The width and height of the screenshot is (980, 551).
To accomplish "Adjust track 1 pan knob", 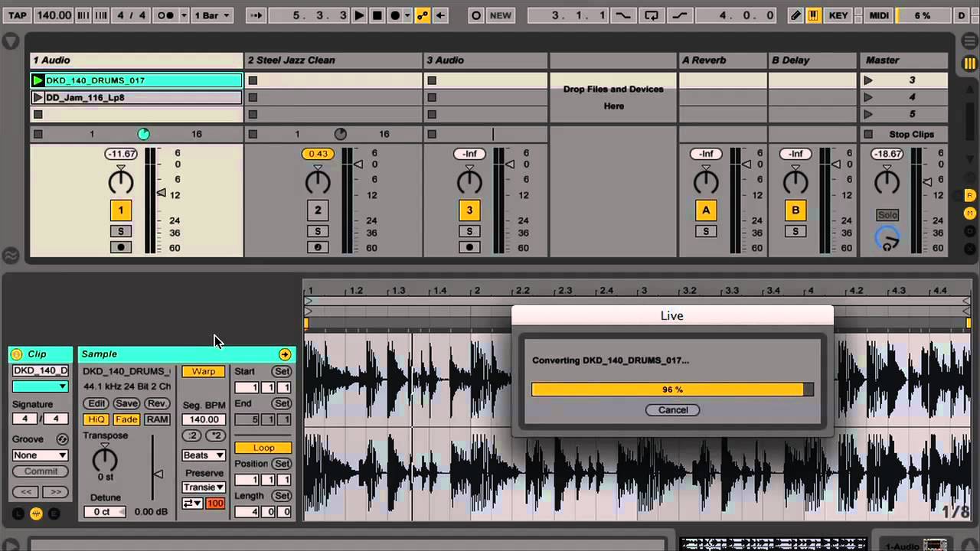I will click(120, 181).
